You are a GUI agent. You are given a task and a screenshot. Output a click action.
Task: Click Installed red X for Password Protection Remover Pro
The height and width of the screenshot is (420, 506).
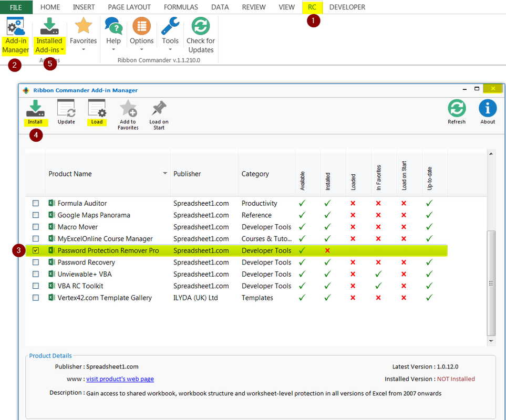click(327, 250)
